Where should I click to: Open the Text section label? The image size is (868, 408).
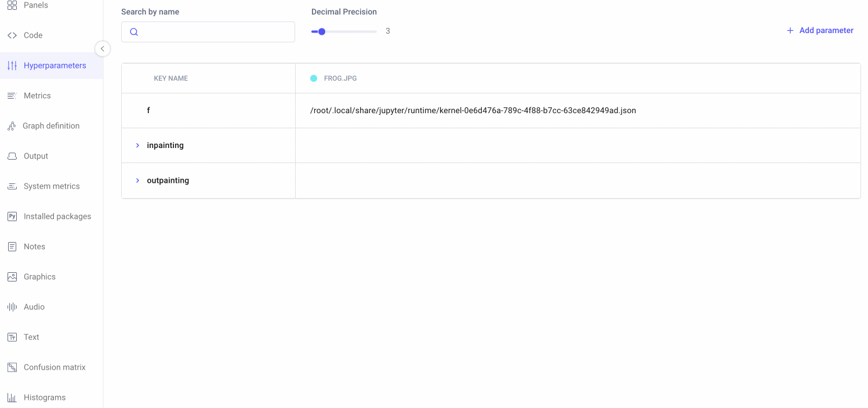click(x=31, y=337)
